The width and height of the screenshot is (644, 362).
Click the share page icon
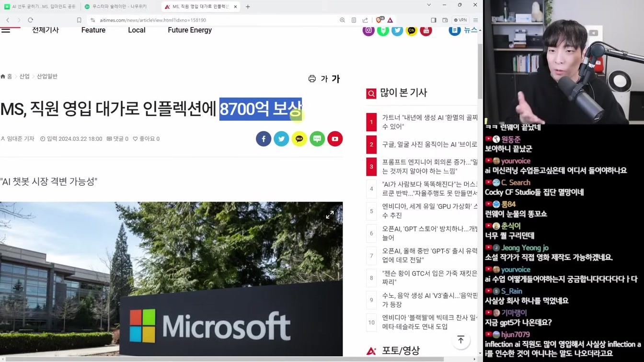tap(365, 20)
